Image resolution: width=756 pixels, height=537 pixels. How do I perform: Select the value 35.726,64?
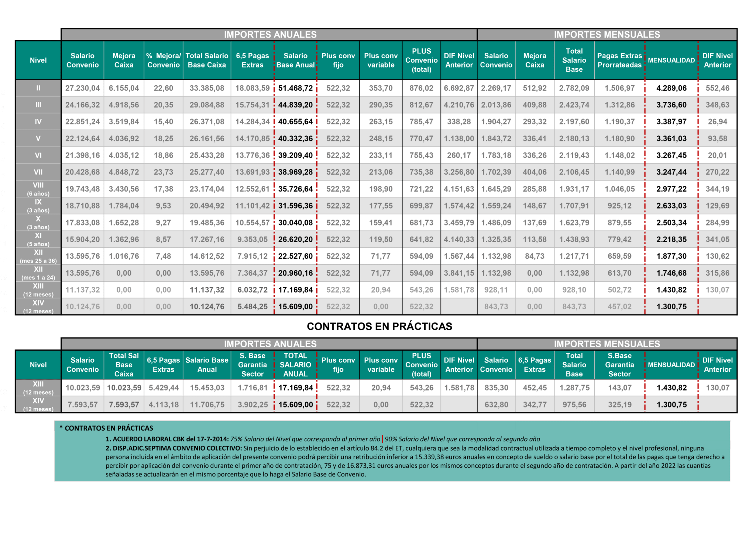tap(295, 189)
